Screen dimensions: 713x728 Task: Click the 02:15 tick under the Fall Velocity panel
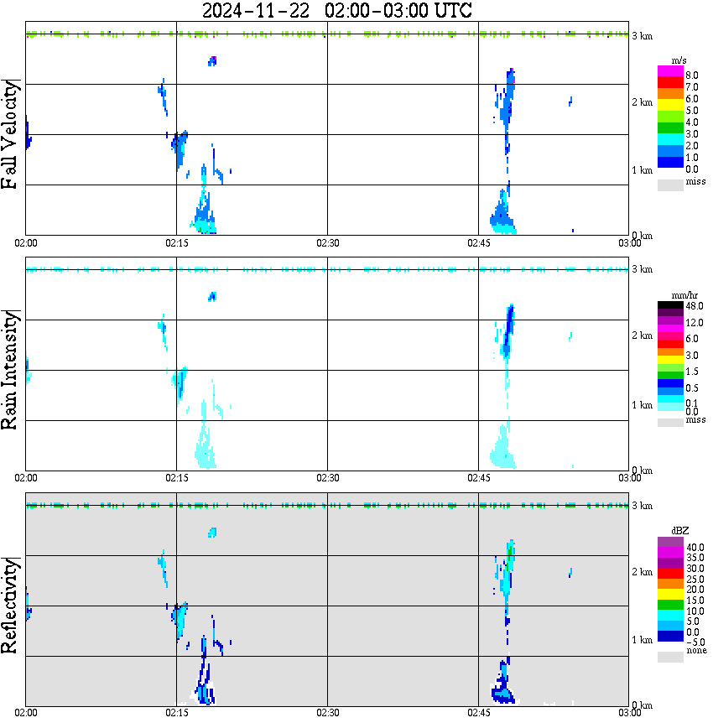pos(177,243)
